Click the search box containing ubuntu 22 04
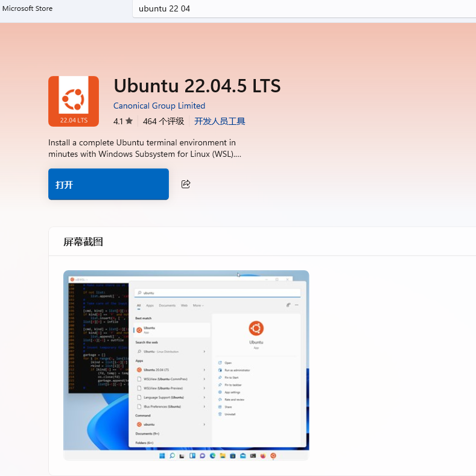This screenshot has width=476, height=476. (x=304, y=8)
